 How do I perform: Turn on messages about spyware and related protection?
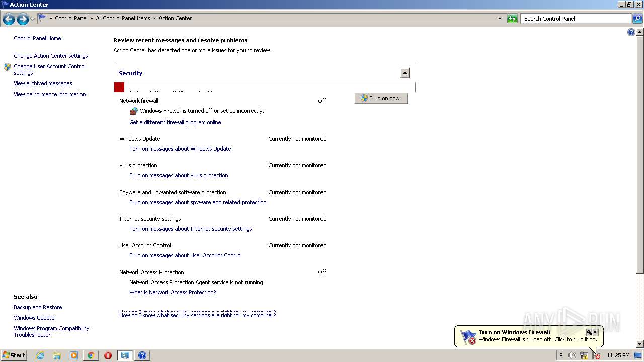tap(198, 202)
